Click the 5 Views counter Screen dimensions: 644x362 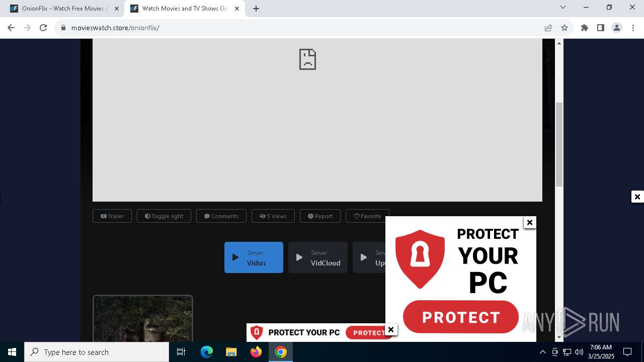click(273, 216)
